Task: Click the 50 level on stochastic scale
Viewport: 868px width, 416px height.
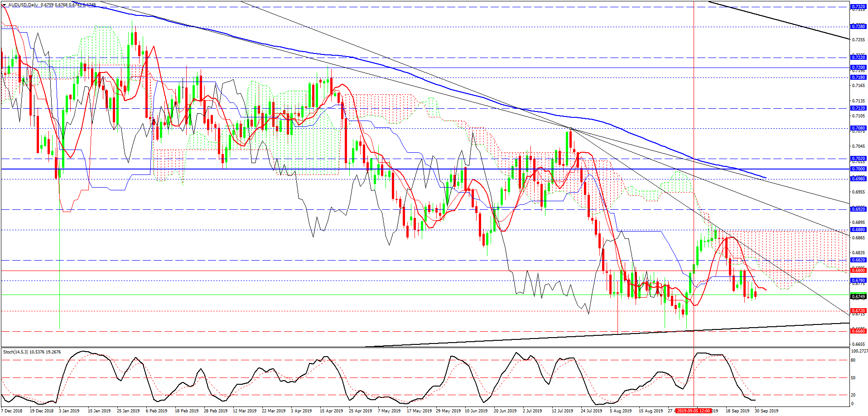Action: (x=853, y=377)
